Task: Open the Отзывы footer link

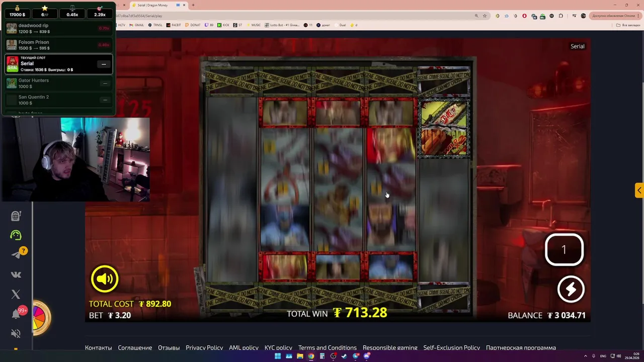Action: click(169, 347)
